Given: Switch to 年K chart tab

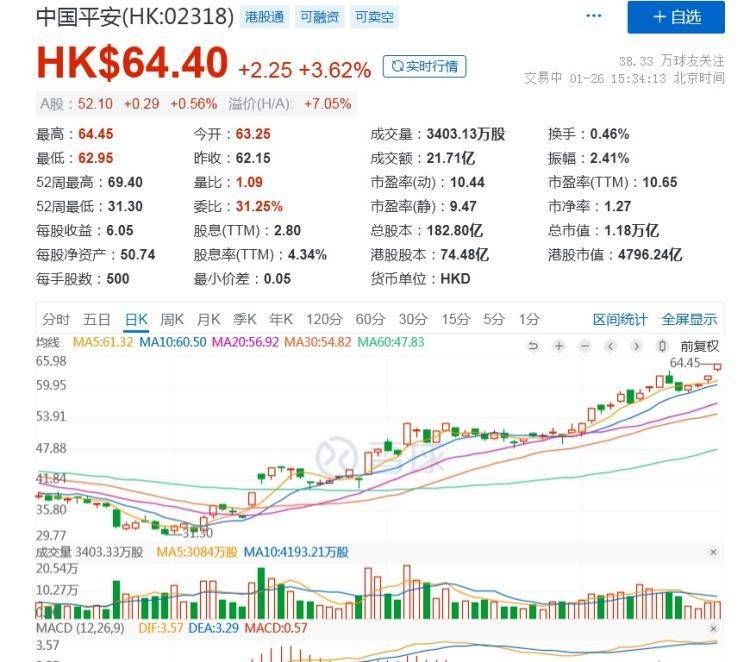Looking at the screenshot, I should [281, 319].
